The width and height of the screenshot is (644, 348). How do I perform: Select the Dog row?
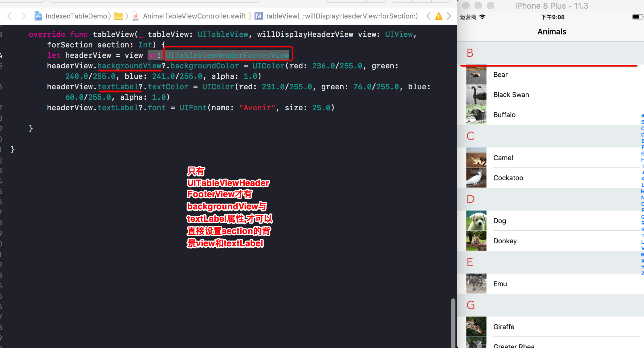click(x=550, y=221)
